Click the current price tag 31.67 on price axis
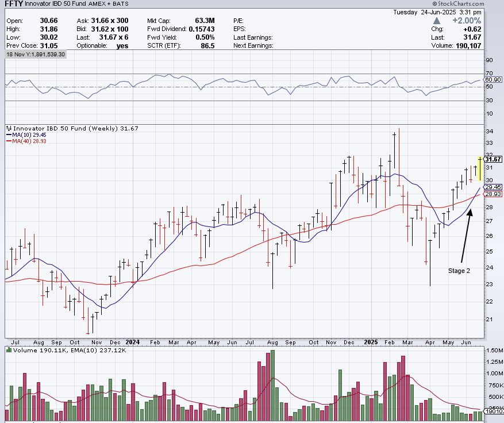The width and height of the screenshot is (504, 423). click(x=493, y=159)
